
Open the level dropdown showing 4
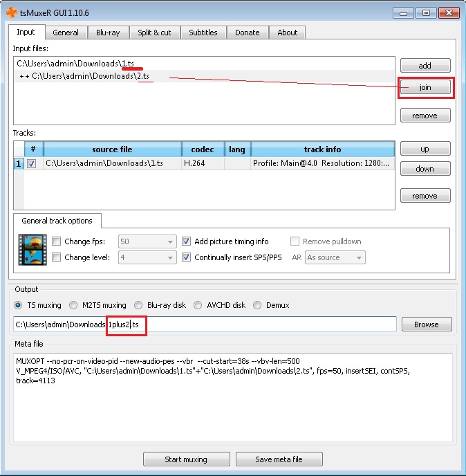point(147,257)
